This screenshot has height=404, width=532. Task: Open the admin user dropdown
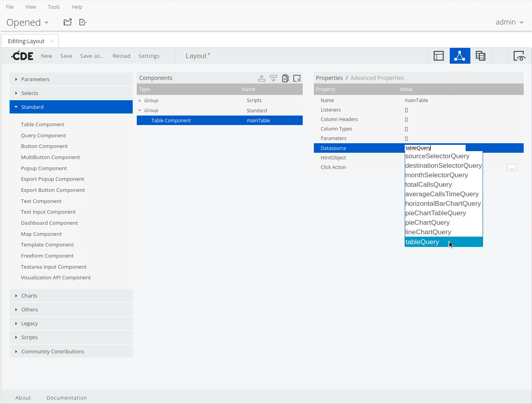(x=509, y=22)
